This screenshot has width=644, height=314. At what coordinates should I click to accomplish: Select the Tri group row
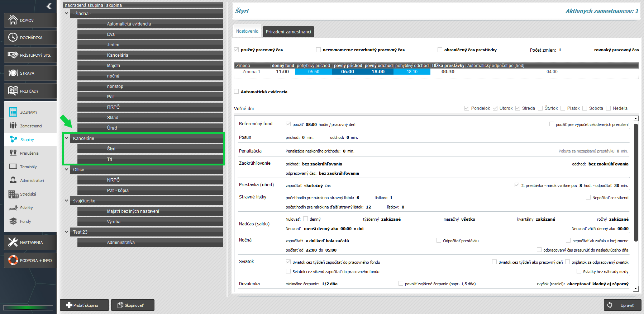[150, 159]
